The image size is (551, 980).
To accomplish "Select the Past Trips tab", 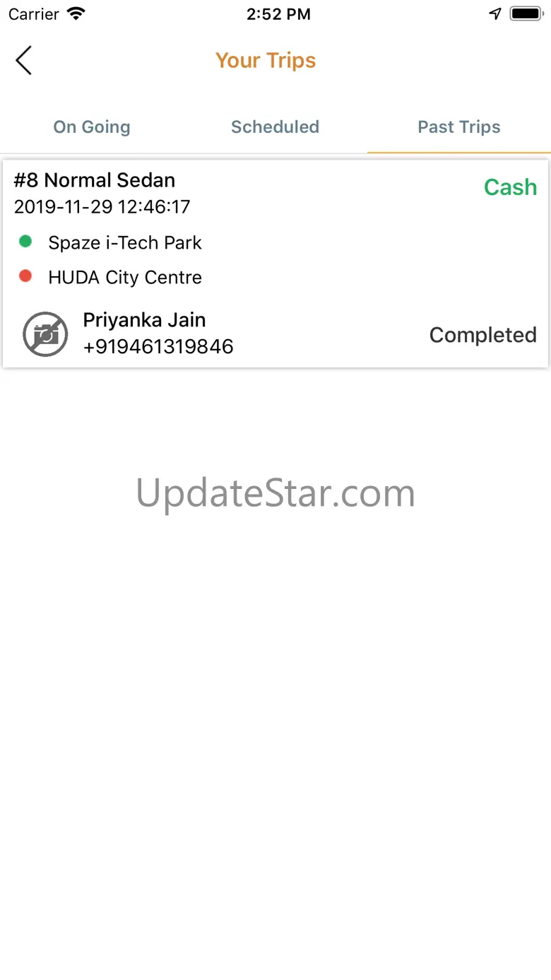I will 459,127.
